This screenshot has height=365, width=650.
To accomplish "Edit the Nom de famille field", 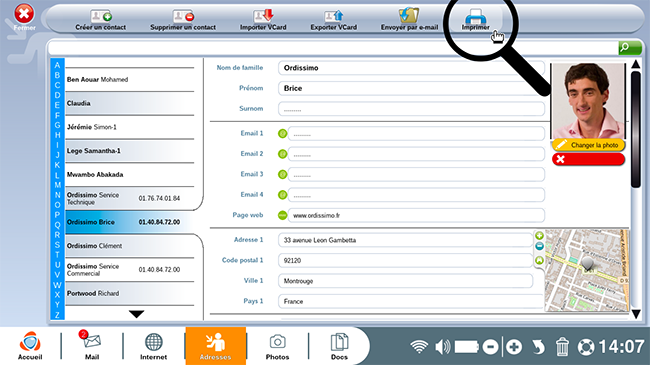I will [411, 68].
